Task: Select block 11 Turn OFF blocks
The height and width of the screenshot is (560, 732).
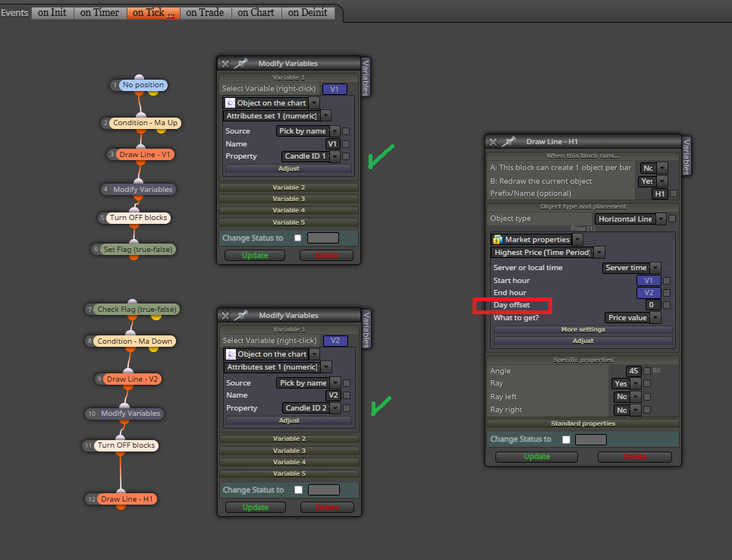Action: coord(126,445)
